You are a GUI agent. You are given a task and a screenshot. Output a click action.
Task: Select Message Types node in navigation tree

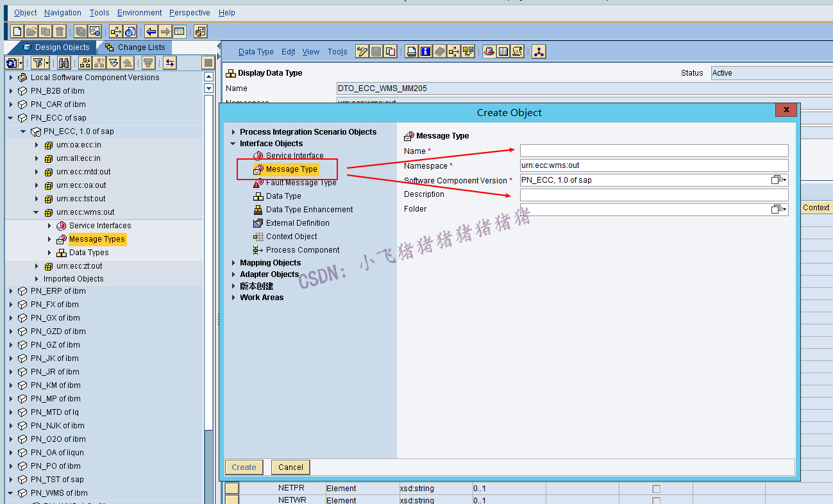click(x=97, y=239)
